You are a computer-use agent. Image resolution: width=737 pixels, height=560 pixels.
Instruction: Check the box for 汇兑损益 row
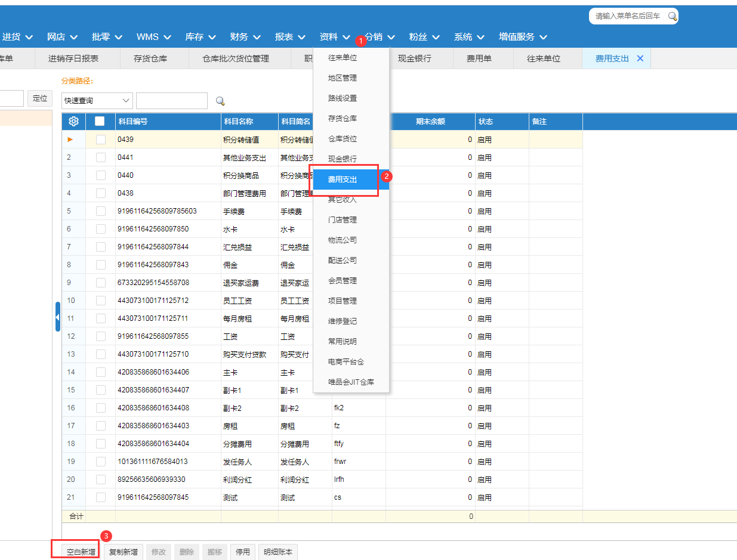coord(101,247)
